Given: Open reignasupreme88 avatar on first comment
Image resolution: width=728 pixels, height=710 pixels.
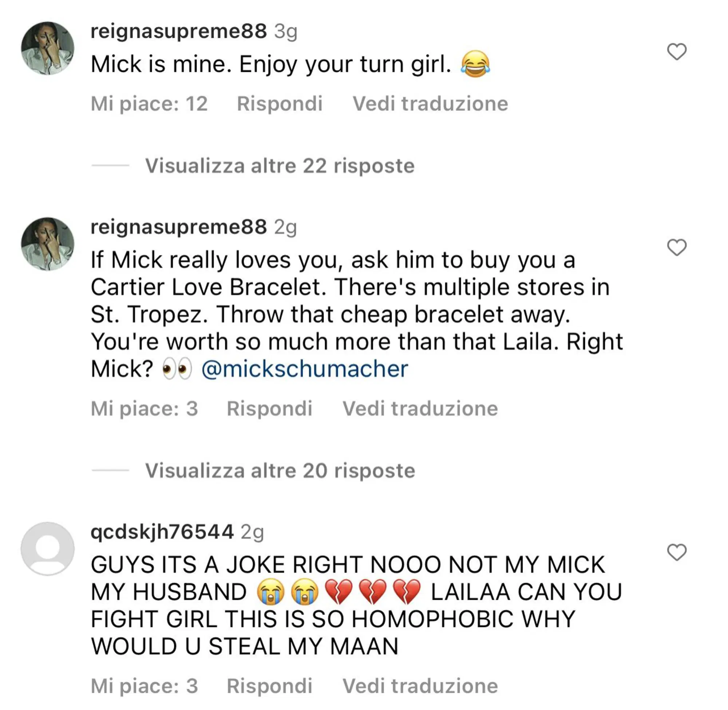Looking at the screenshot, I should (x=47, y=48).
